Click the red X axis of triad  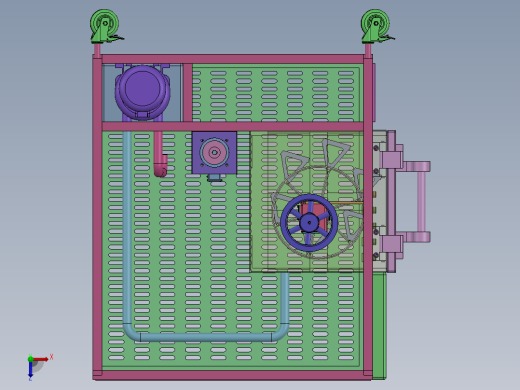pyautogui.click(x=41, y=359)
